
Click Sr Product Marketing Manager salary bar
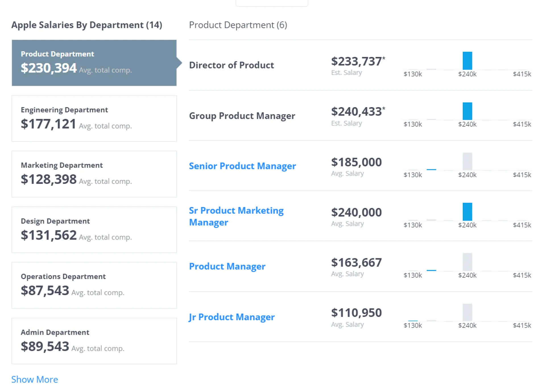467,212
